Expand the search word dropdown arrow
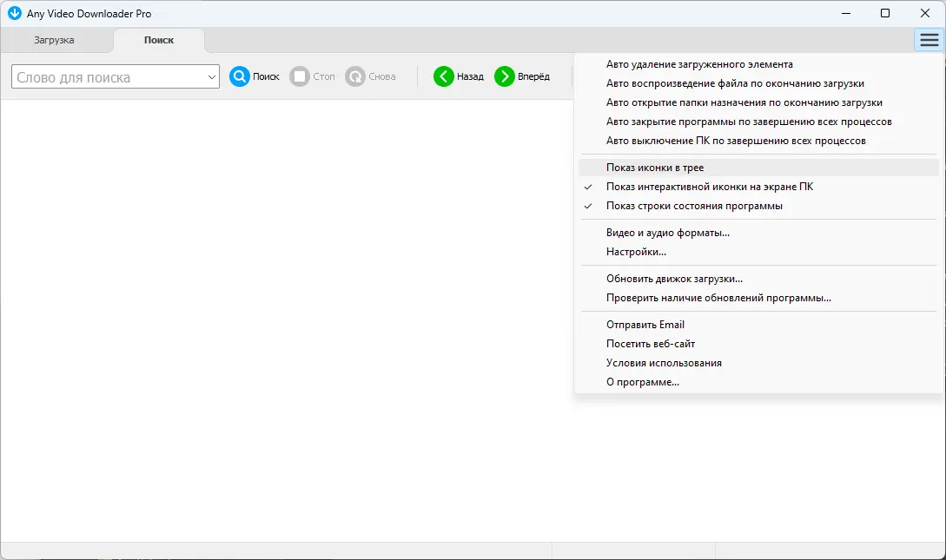Image resolution: width=946 pixels, height=560 pixels. pyautogui.click(x=212, y=77)
